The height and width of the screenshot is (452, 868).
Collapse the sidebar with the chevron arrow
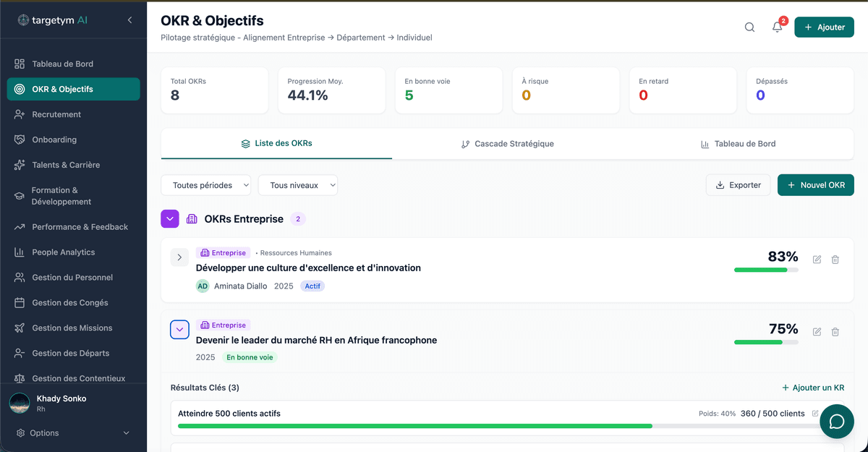129,21
